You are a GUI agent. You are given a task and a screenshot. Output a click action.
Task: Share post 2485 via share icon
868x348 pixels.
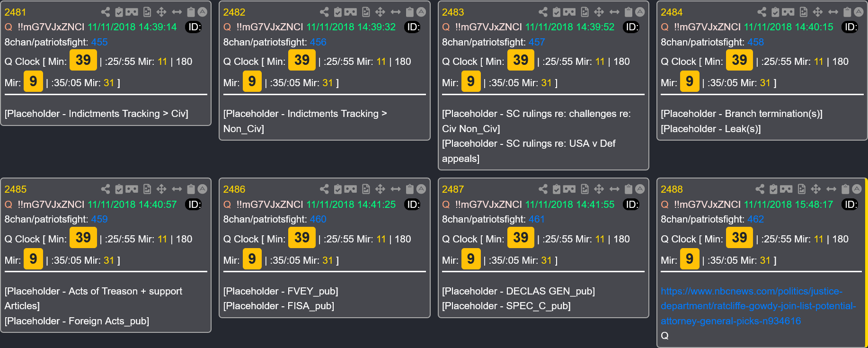(106, 189)
